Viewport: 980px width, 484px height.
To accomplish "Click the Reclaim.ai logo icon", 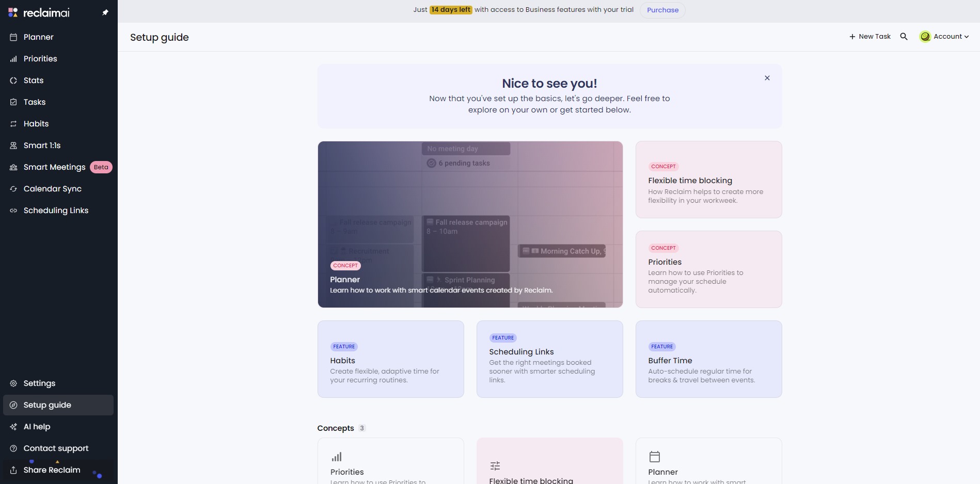I will [x=13, y=12].
